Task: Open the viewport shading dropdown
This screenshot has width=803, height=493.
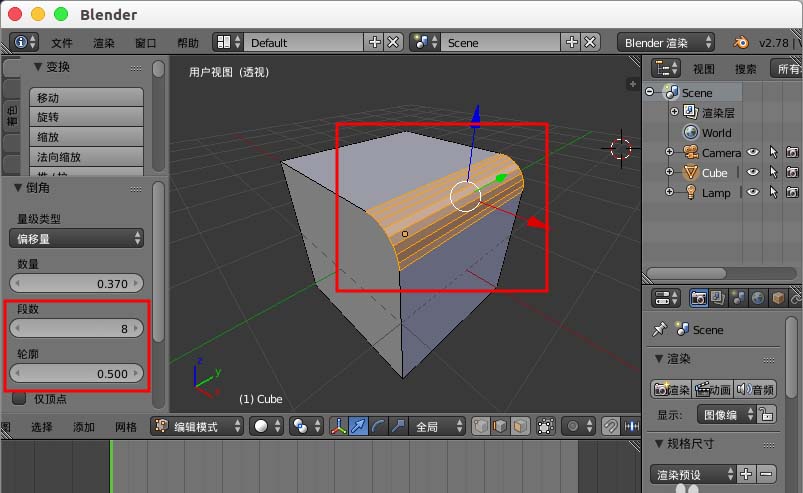Action: pyautogui.click(x=266, y=426)
